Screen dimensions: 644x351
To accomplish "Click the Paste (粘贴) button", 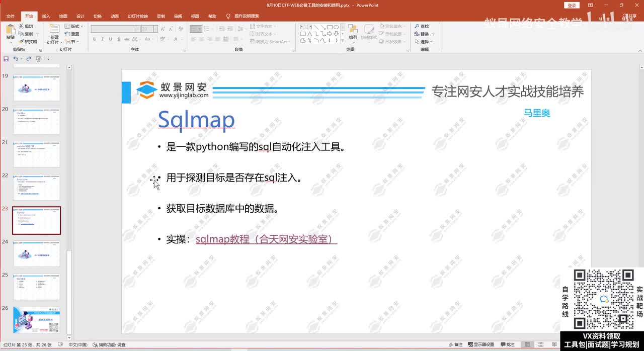I will tap(10, 33).
